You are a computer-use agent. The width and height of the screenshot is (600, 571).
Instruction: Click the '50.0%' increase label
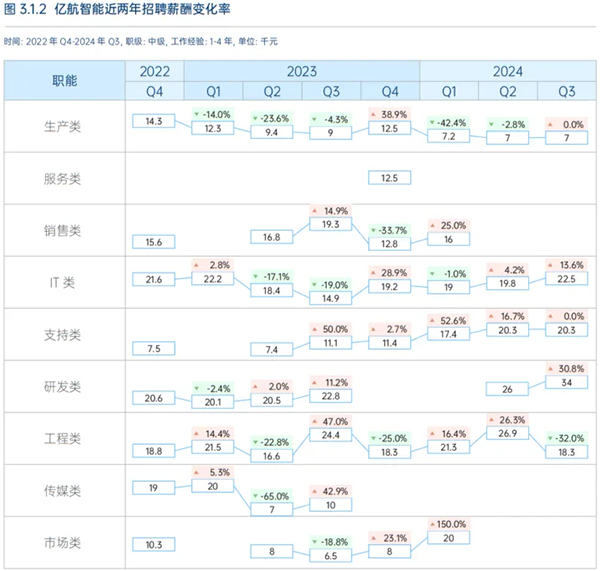331,330
